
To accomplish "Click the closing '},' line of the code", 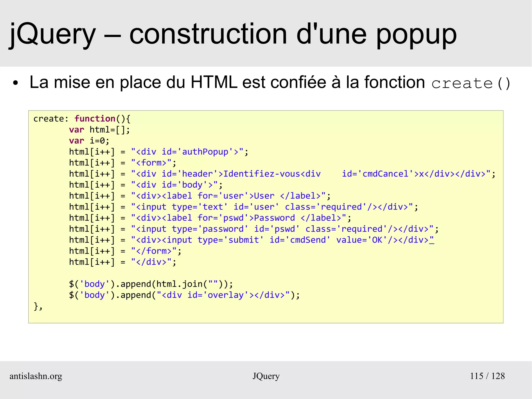I will (38, 306).
